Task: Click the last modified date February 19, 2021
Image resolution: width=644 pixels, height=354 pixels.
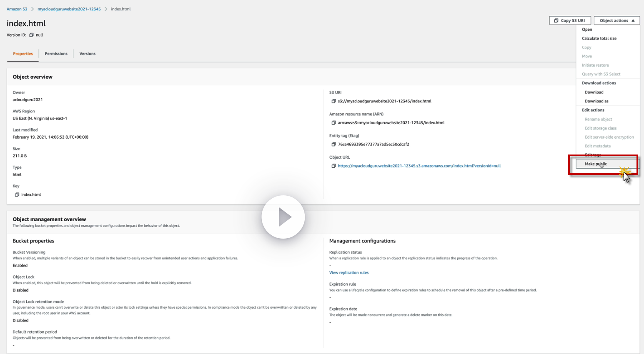Action: coord(50,137)
